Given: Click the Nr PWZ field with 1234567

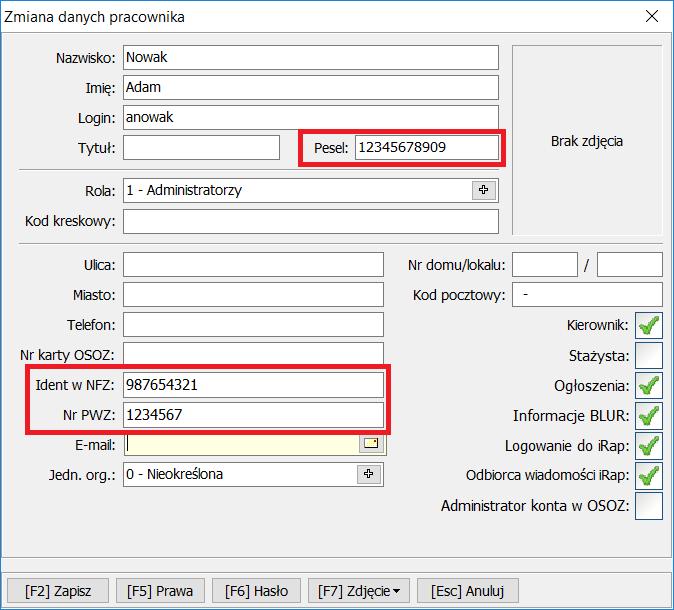Looking at the screenshot, I should click(253, 415).
